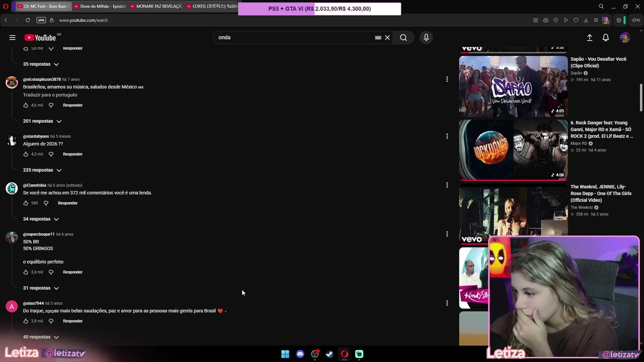
Task: Clear the search text with the X icon
Action: tap(387, 38)
